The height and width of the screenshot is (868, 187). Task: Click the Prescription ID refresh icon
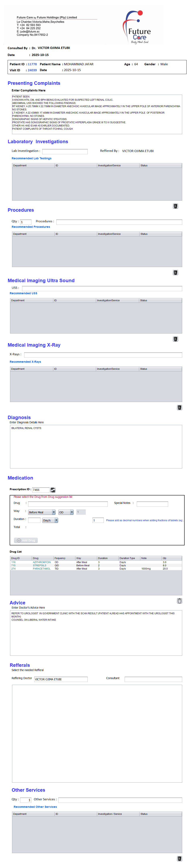(x=53, y=490)
